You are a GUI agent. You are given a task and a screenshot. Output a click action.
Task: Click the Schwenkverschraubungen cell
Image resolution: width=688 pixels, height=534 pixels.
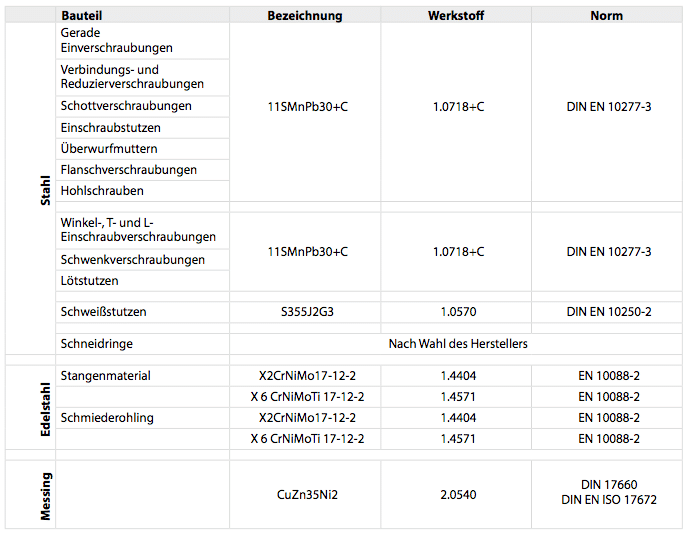pyautogui.click(x=132, y=260)
